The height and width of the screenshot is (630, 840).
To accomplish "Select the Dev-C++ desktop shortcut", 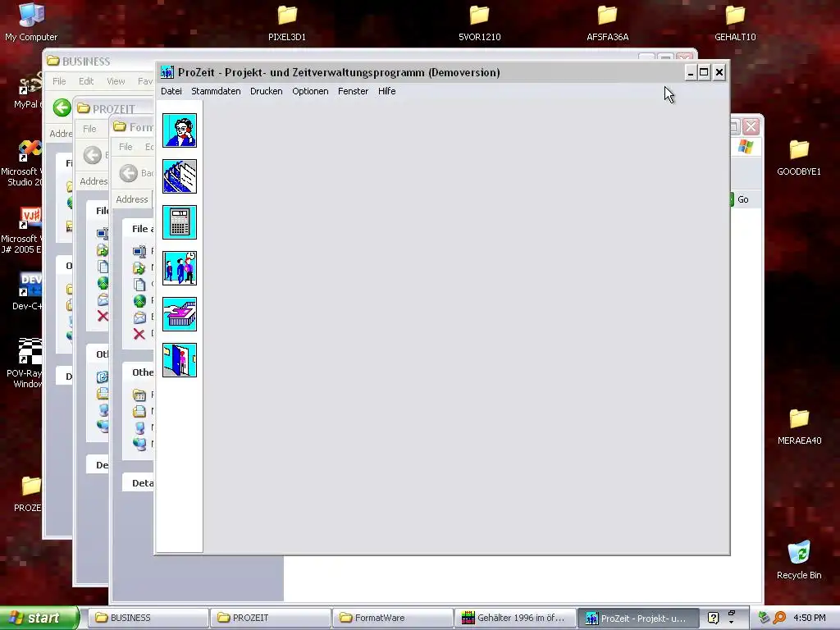I will (27, 291).
